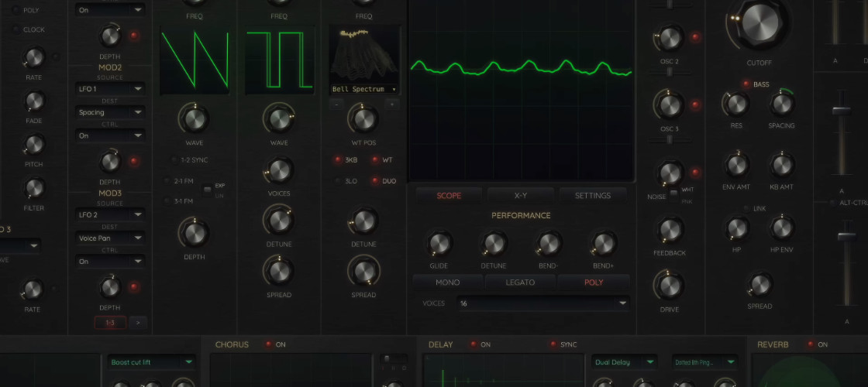
Task: Click the NOISE level knob
Action: click(x=670, y=173)
